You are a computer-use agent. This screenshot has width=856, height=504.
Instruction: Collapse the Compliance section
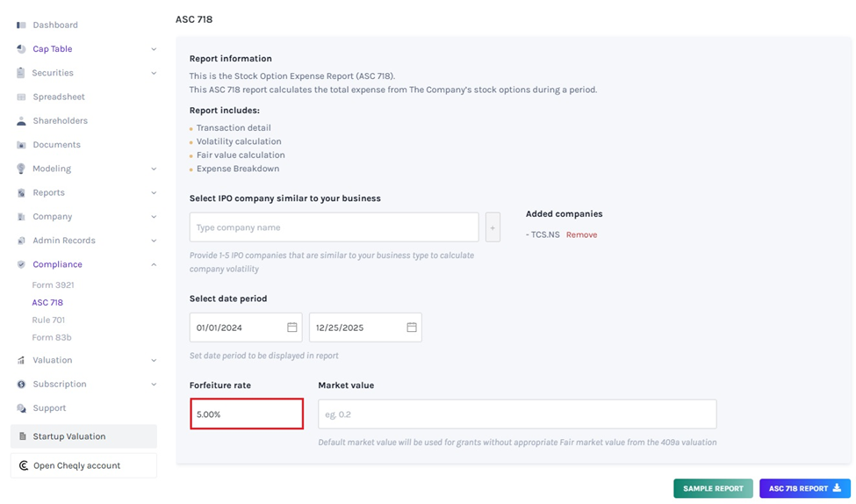click(x=154, y=265)
